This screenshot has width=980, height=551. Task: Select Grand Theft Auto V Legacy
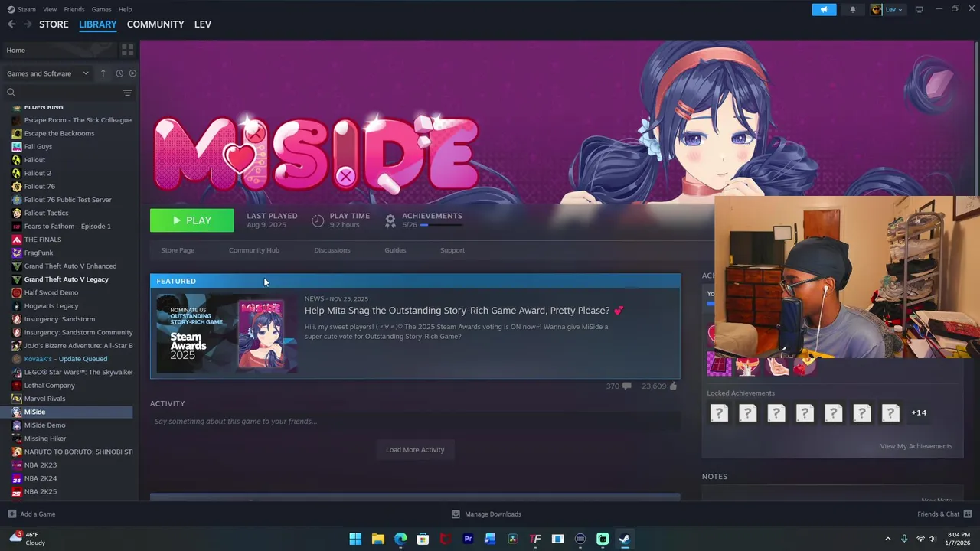pyautogui.click(x=67, y=279)
